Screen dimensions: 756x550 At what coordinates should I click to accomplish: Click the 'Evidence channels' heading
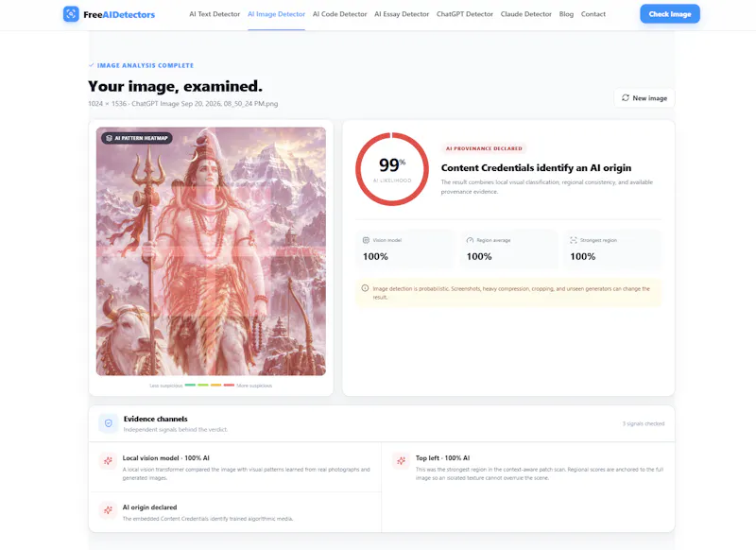coord(155,419)
